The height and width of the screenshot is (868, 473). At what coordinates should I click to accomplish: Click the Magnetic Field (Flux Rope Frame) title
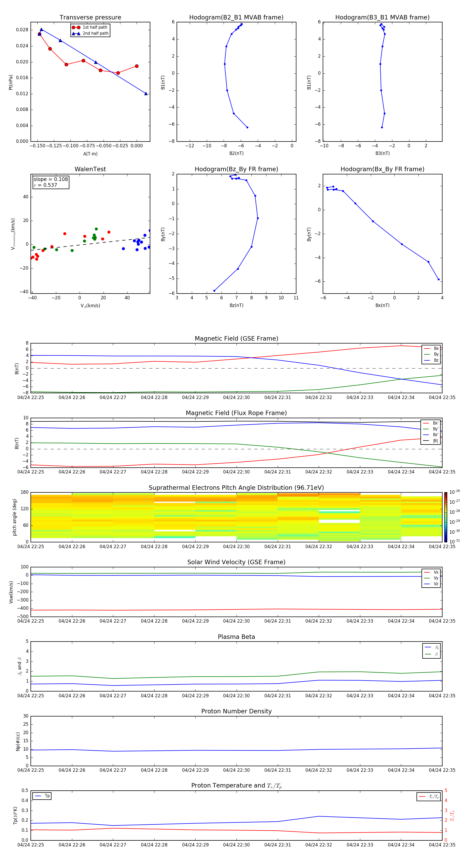coord(236,413)
